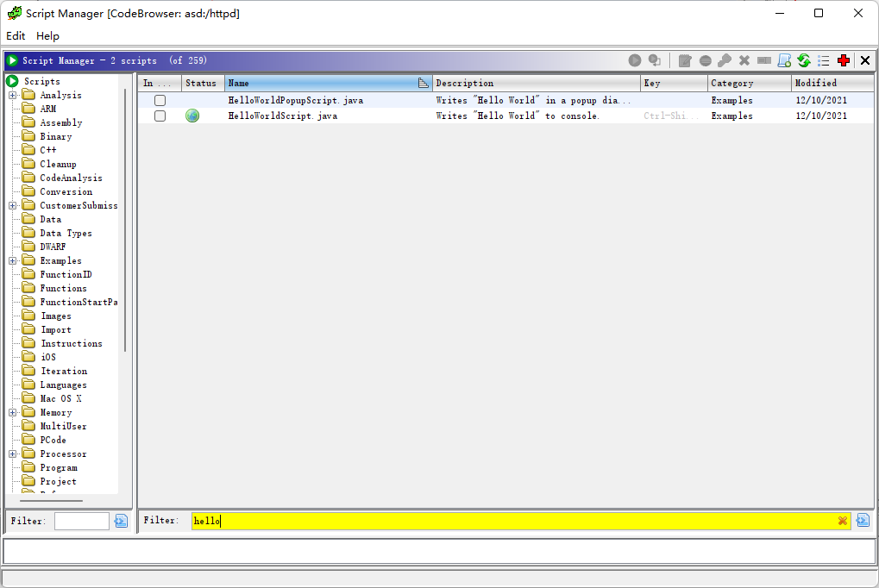Select the PCode folder in tree
Viewport: 879px width, 588px height.
click(53, 441)
